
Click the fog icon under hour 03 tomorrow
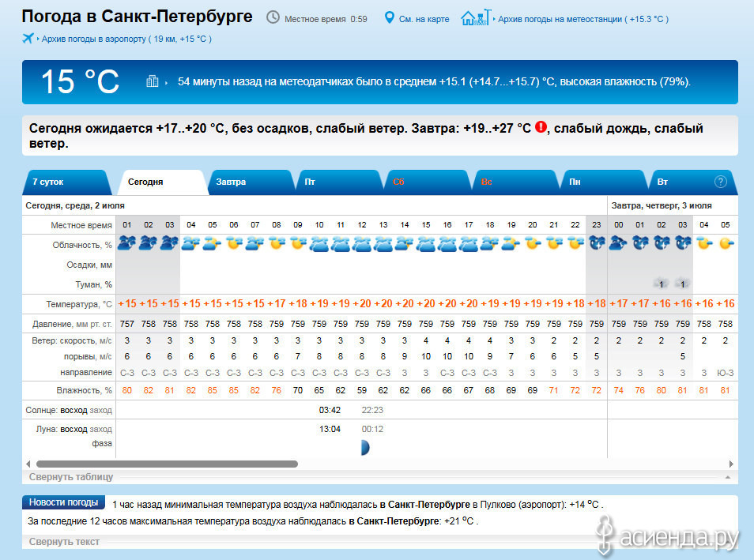click(682, 284)
